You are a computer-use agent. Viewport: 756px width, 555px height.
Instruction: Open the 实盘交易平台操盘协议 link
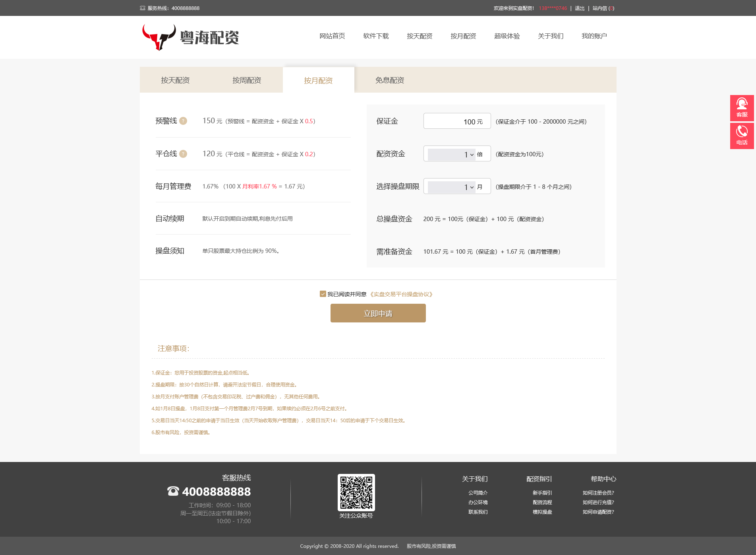[401, 294]
